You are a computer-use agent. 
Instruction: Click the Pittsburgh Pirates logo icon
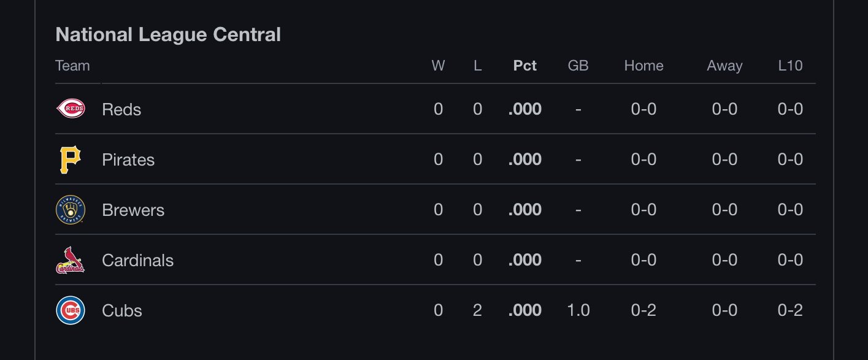pos(71,159)
